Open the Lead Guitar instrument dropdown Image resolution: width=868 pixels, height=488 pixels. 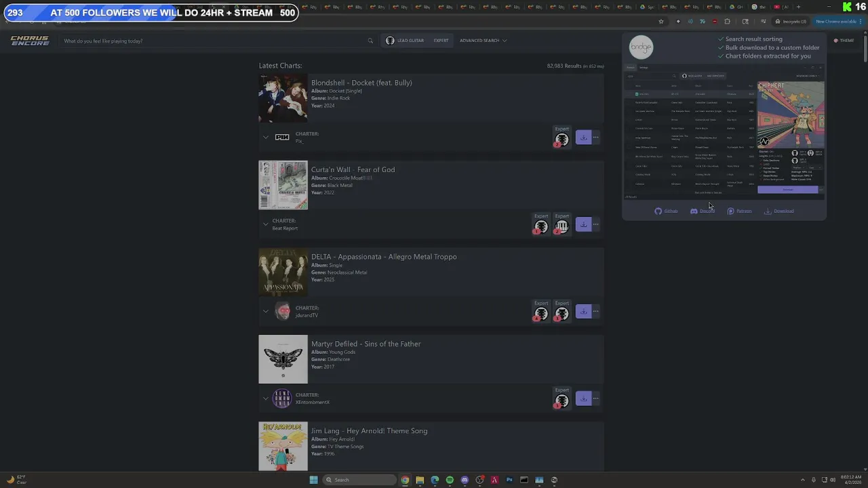[x=405, y=41]
